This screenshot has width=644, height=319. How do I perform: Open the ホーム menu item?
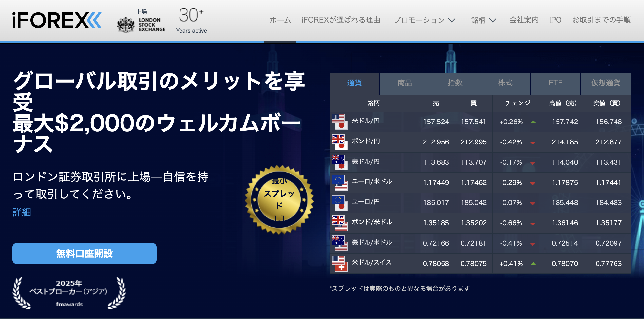(280, 20)
